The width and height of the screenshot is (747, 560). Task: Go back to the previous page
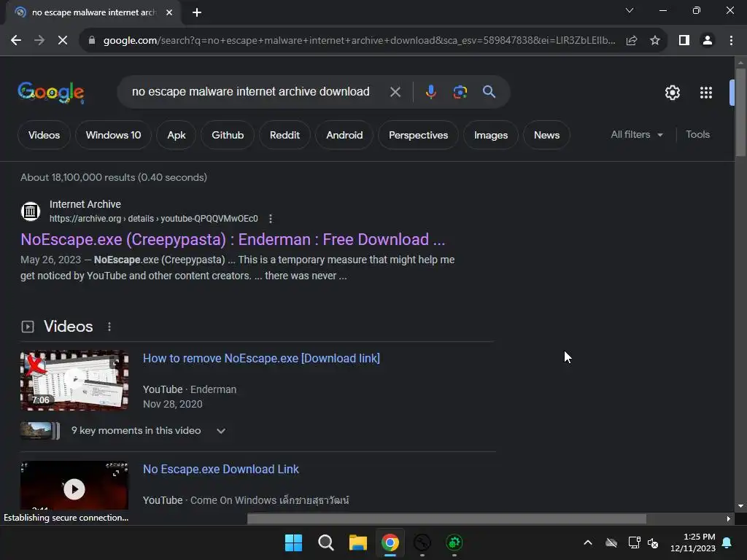click(x=16, y=41)
